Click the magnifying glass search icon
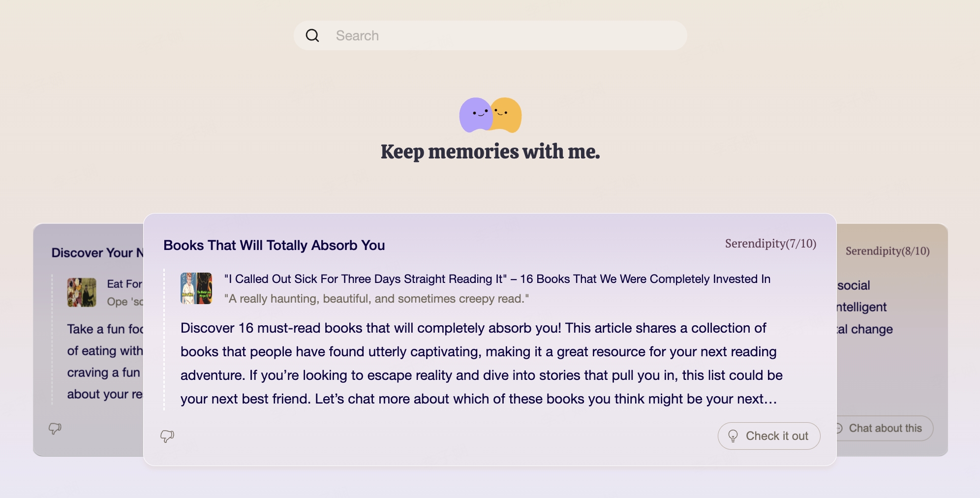The image size is (980, 498). point(312,35)
